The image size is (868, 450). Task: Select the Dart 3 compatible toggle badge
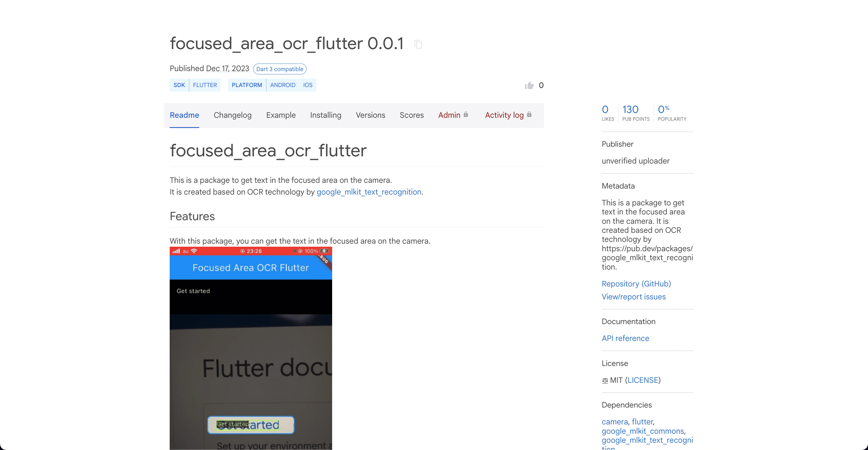pyautogui.click(x=280, y=69)
